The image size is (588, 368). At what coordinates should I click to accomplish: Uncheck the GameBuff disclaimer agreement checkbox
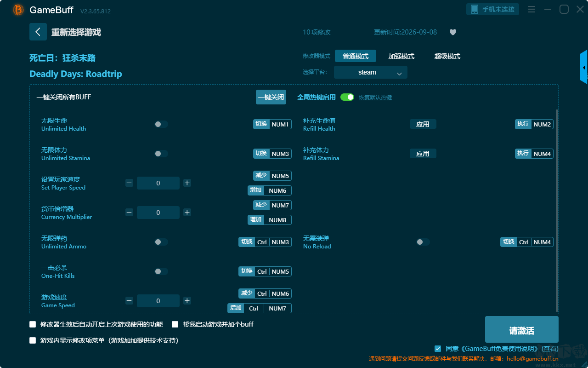click(x=438, y=349)
